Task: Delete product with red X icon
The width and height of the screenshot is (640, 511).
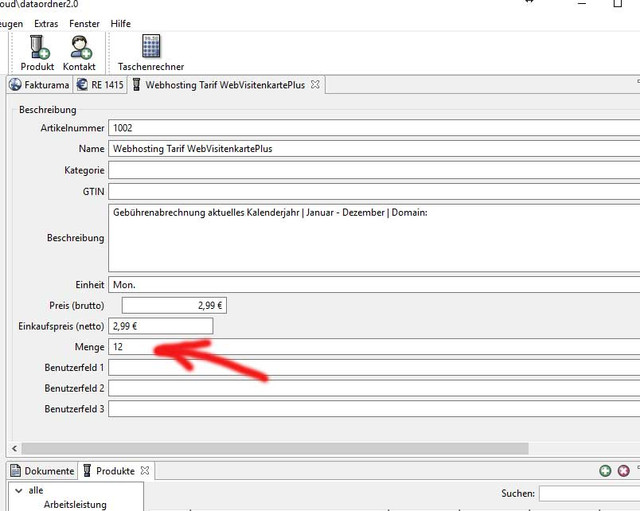Action: coord(623,471)
